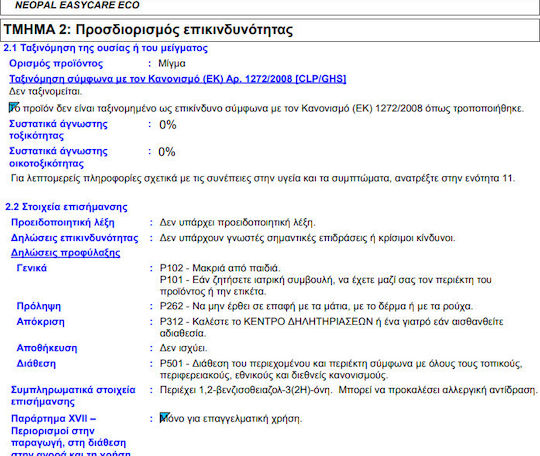Click the '2.2 Στοιχεία επισήμανσης' subheading
Screen dimensions: 540x456
click(66, 207)
